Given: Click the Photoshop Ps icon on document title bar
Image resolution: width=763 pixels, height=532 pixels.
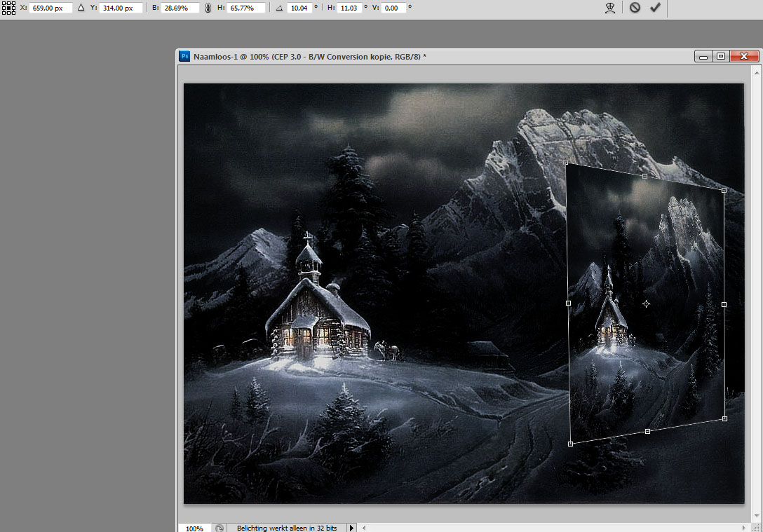Looking at the screenshot, I should [x=184, y=56].
